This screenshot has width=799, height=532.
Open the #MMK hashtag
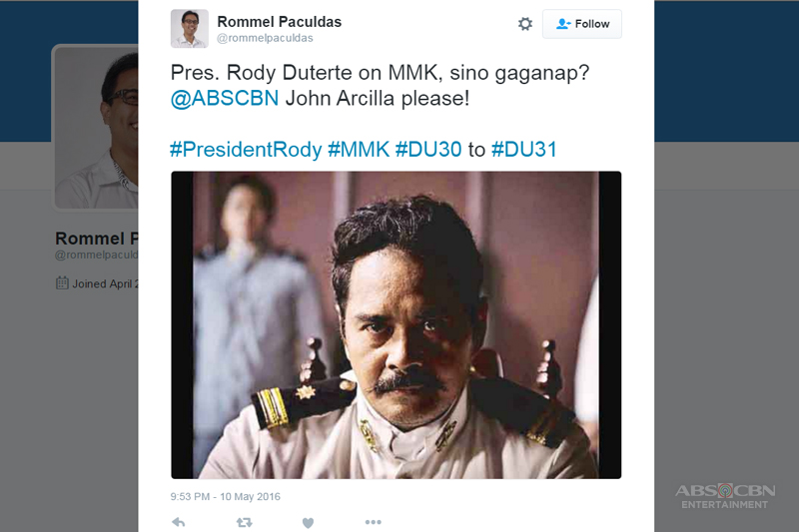coord(359,149)
